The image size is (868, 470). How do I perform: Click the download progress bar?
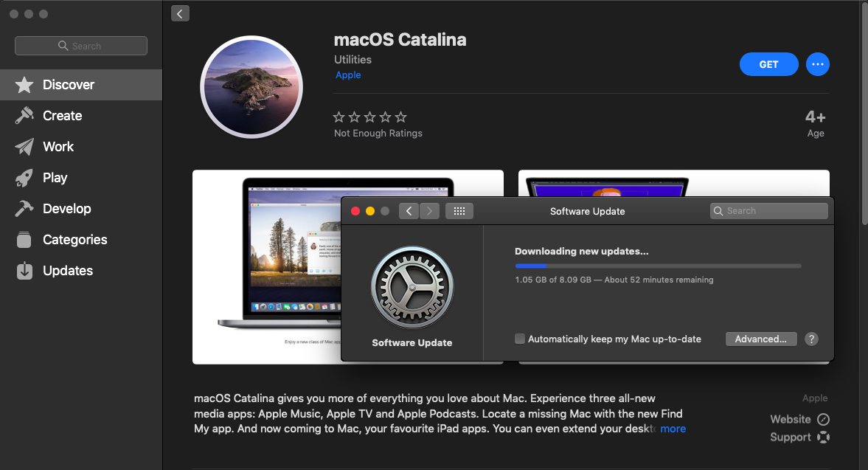658,266
